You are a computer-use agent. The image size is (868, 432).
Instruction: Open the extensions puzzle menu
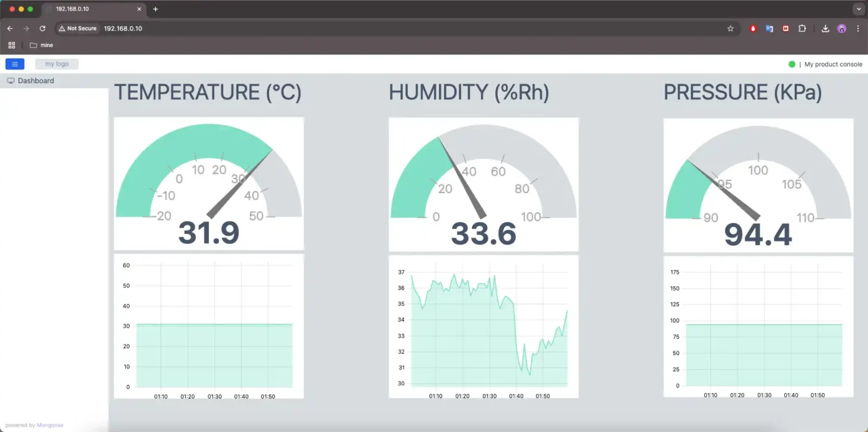pos(802,29)
